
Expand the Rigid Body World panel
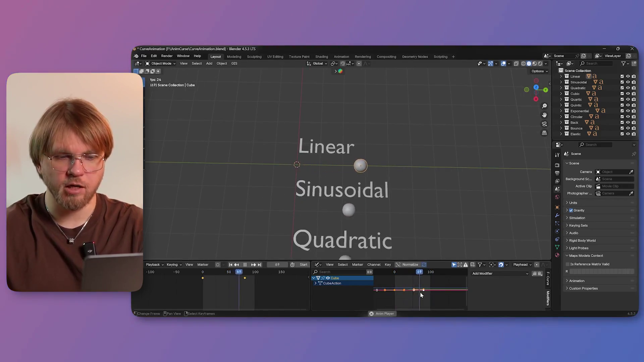[582, 241]
